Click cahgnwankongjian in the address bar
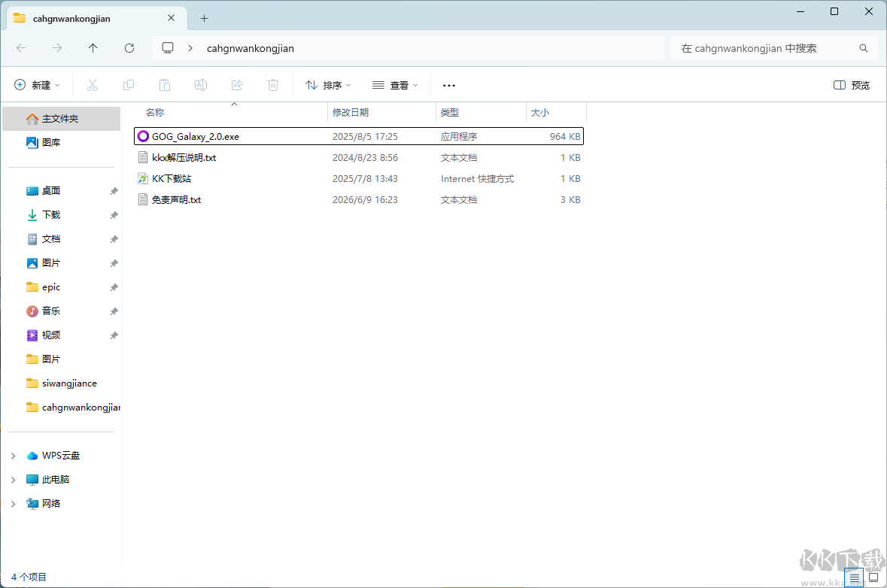The image size is (887, 588). pos(250,48)
